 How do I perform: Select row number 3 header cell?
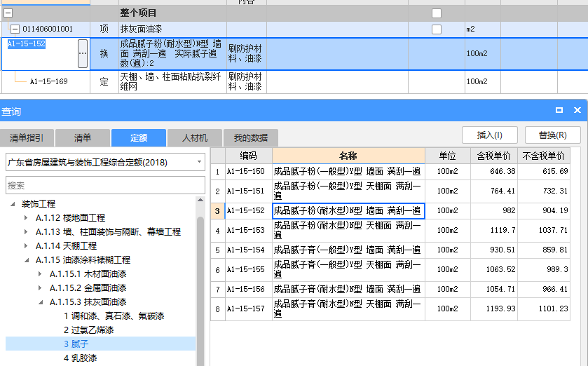coord(217,211)
